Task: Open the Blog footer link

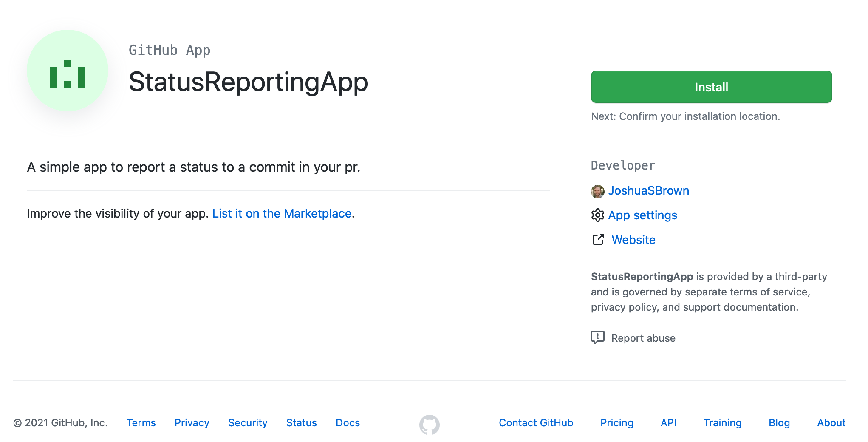Action: [x=779, y=423]
